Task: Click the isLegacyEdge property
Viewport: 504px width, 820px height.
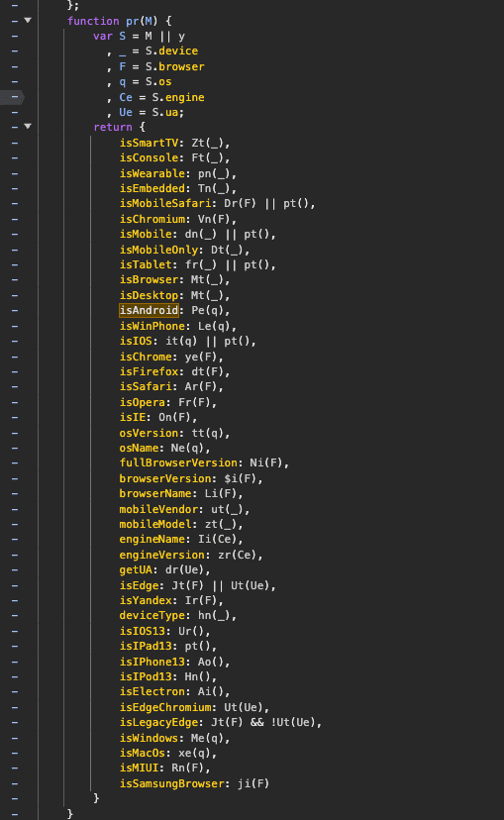Action: [158, 722]
